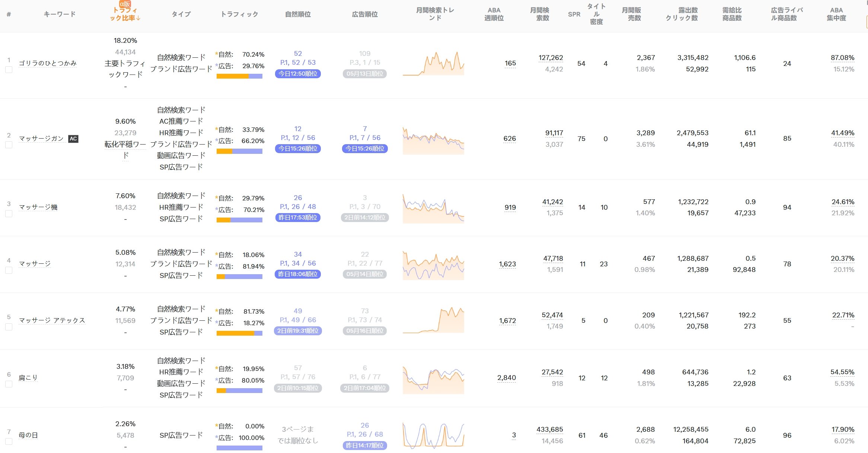Click 2日前19:31順位 natural rank badge
This screenshot has height=453, width=868.
click(298, 331)
